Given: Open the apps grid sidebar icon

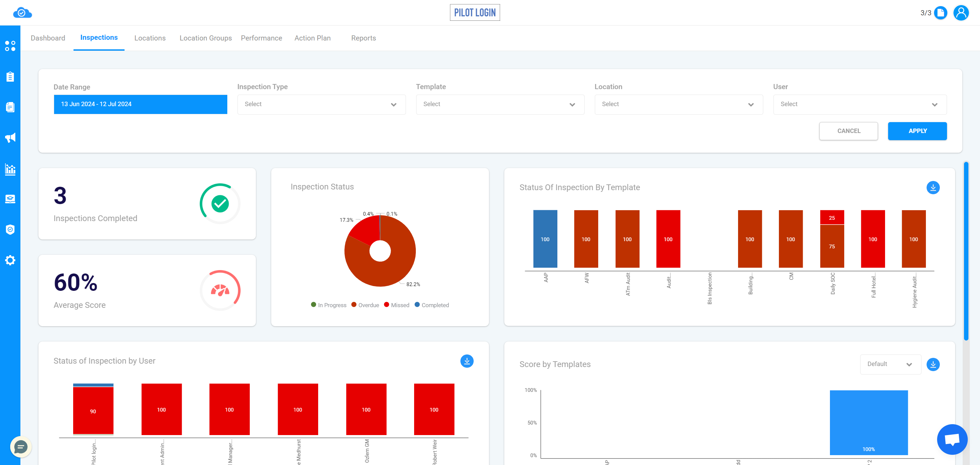Looking at the screenshot, I should point(10,46).
